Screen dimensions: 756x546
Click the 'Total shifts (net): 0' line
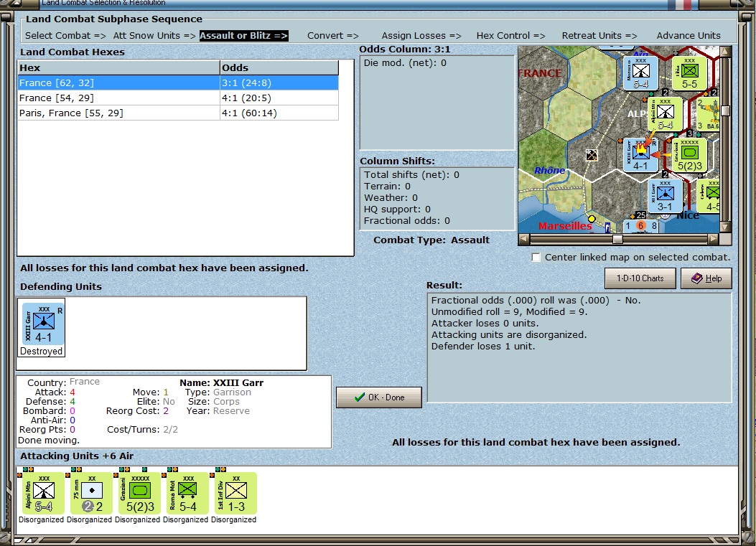click(411, 174)
